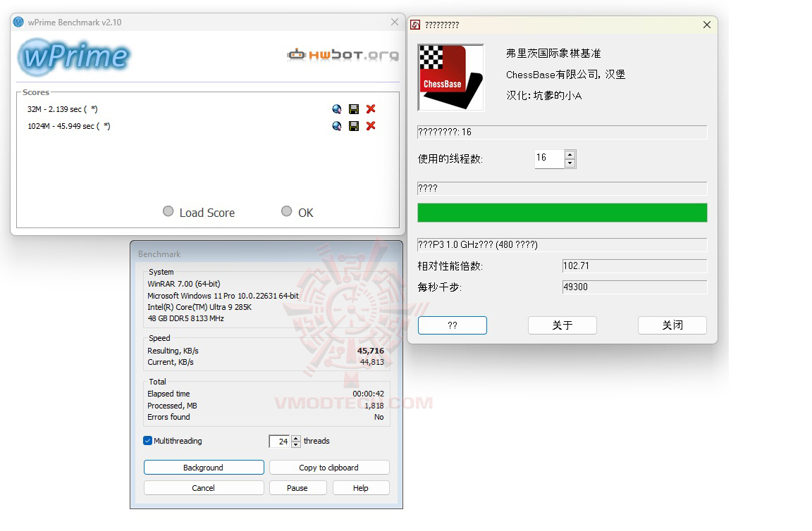Click the WinRAR threads field showing 24
The width and height of the screenshot is (812, 531).
click(280, 442)
